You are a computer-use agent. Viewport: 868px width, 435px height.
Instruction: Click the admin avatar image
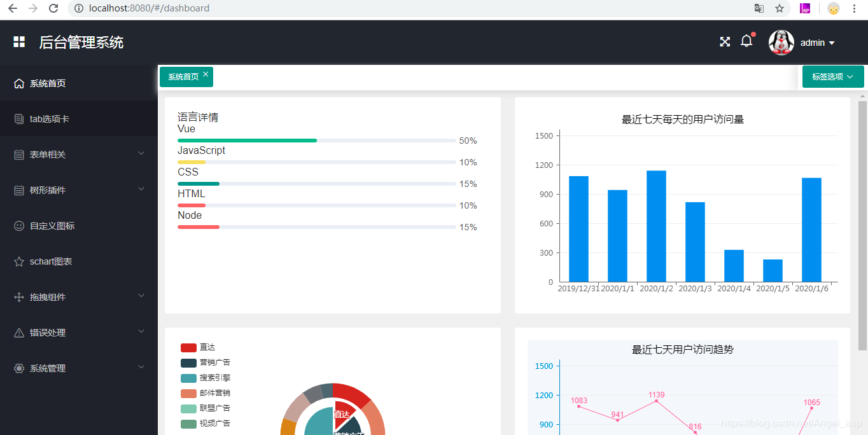[781, 43]
